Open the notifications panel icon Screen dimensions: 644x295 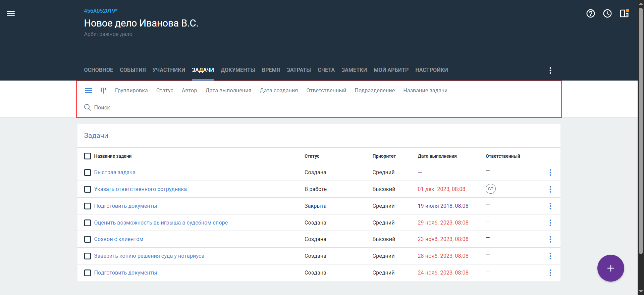click(624, 13)
